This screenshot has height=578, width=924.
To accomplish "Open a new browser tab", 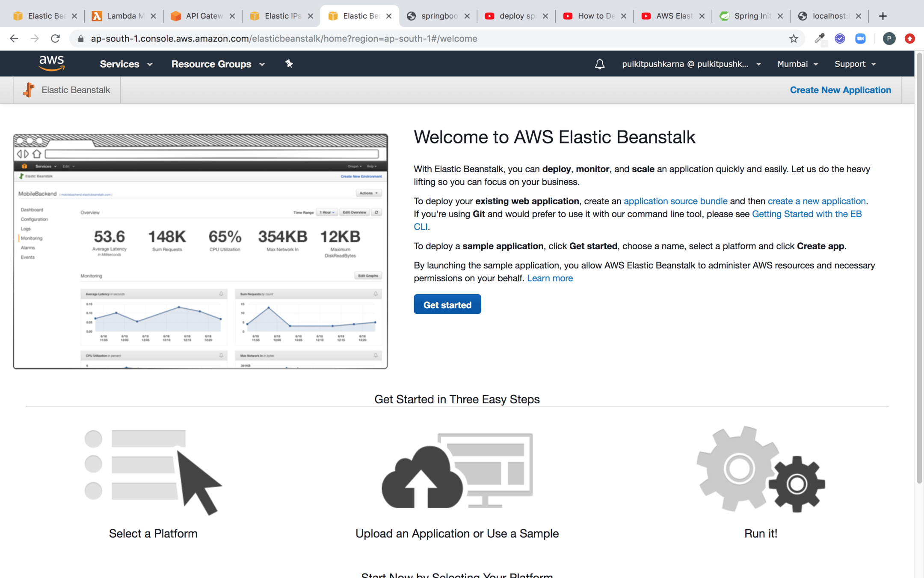I will pyautogui.click(x=883, y=16).
